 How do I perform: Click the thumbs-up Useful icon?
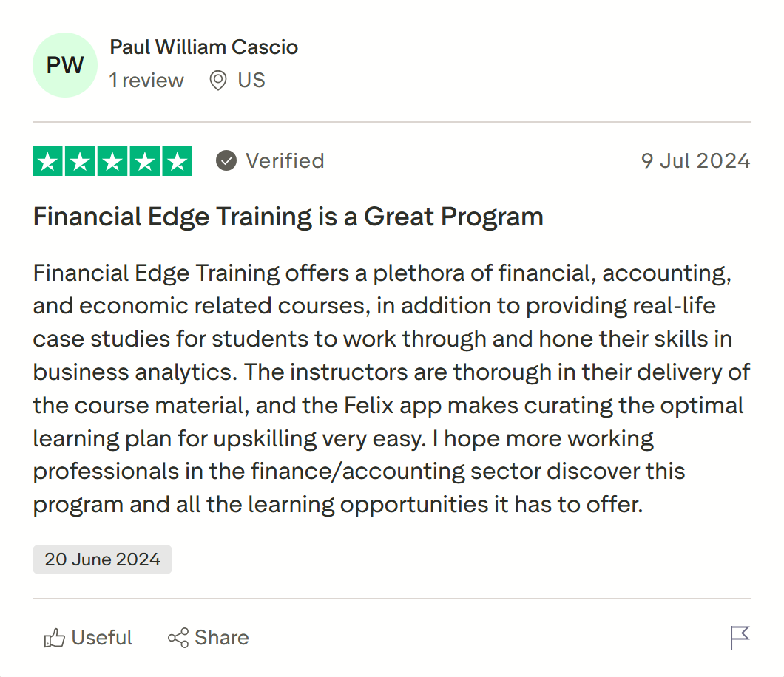(55, 639)
